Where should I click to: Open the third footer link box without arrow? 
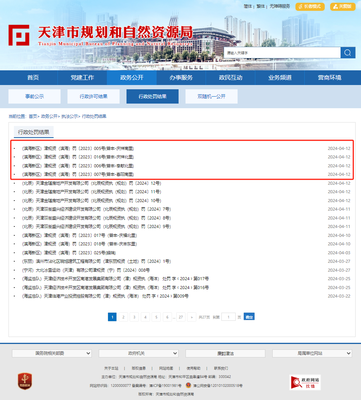pos(225,353)
